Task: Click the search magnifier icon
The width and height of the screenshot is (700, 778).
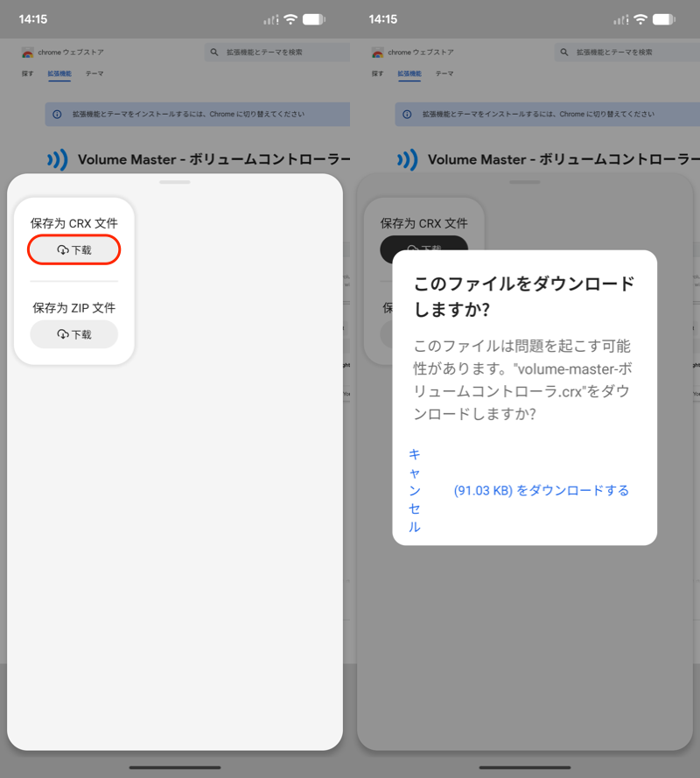Action: click(x=213, y=52)
